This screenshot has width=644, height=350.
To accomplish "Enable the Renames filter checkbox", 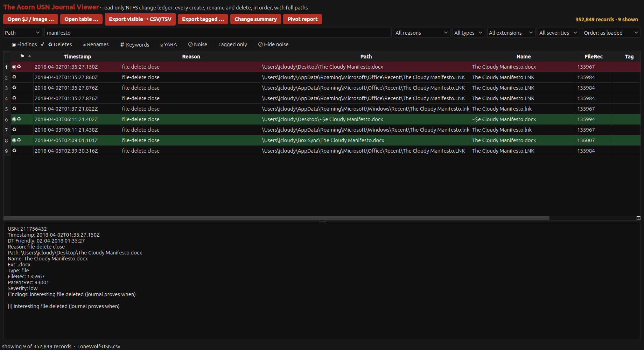I will (x=77, y=44).
